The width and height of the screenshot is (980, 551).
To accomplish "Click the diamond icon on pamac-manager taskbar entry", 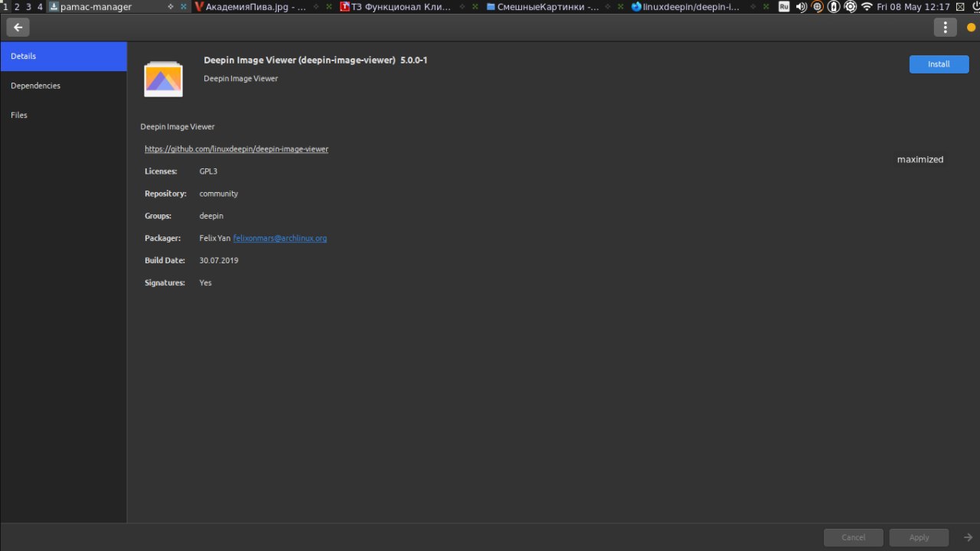I will click(171, 7).
